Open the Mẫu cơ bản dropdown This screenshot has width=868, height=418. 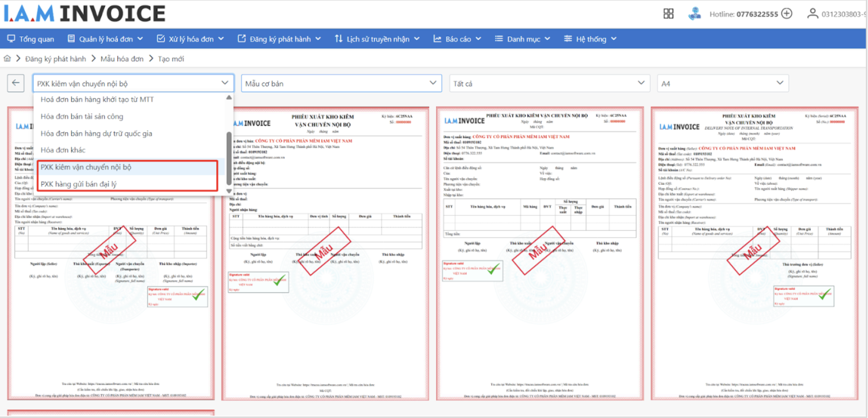click(341, 83)
